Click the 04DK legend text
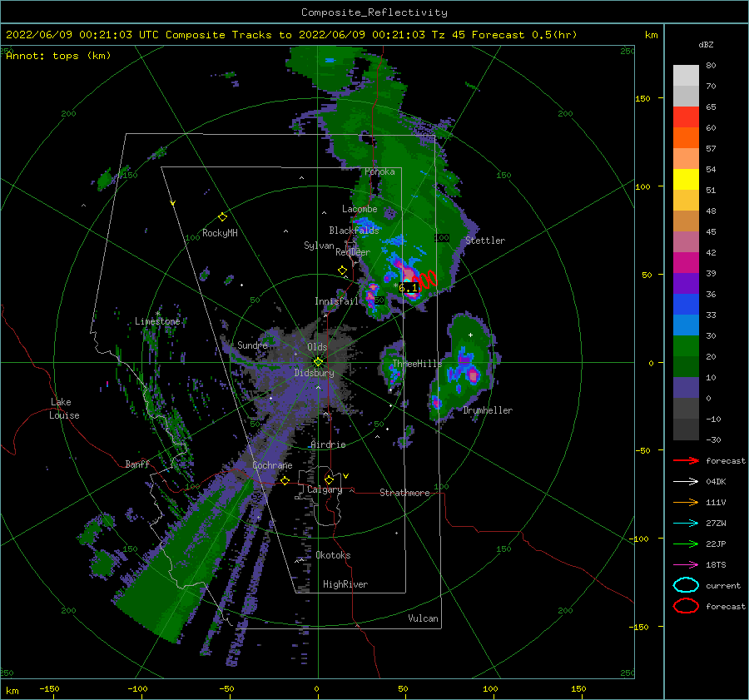Viewport: 749px width, 700px height. [x=716, y=482]
